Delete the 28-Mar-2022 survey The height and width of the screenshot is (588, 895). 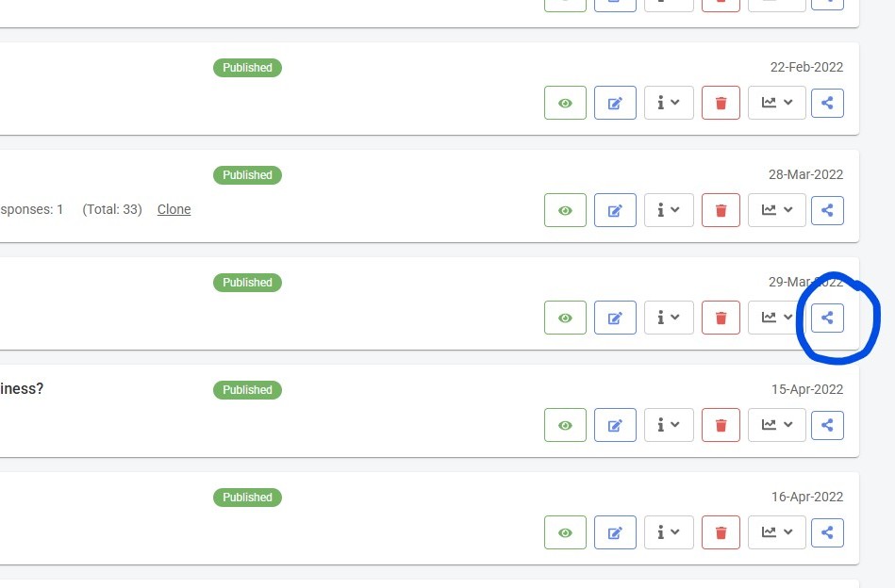coord(721,210)
